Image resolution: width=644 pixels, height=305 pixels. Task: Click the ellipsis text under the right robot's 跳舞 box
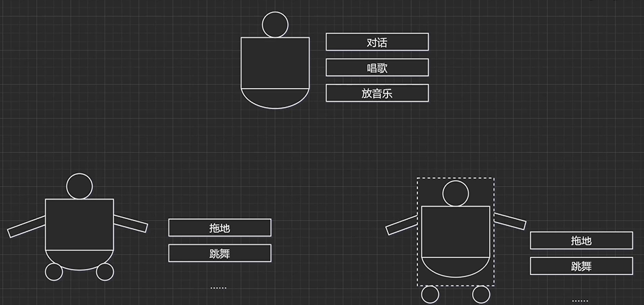[580, 301]
